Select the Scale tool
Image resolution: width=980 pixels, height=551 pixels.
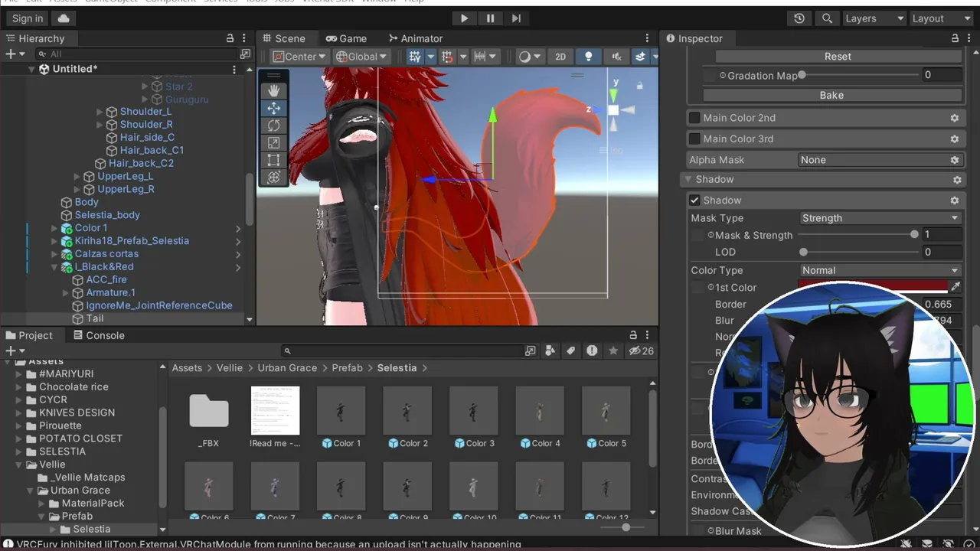click(273, 142)
